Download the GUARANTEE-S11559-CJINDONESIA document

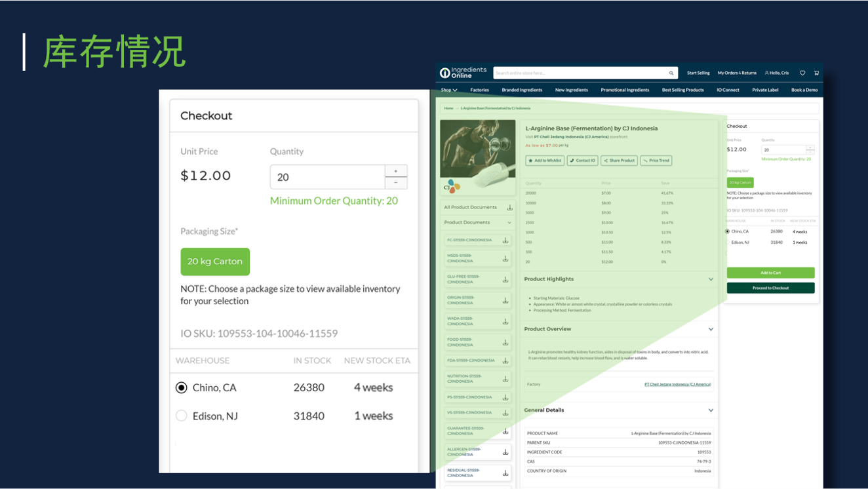[505, 431]
